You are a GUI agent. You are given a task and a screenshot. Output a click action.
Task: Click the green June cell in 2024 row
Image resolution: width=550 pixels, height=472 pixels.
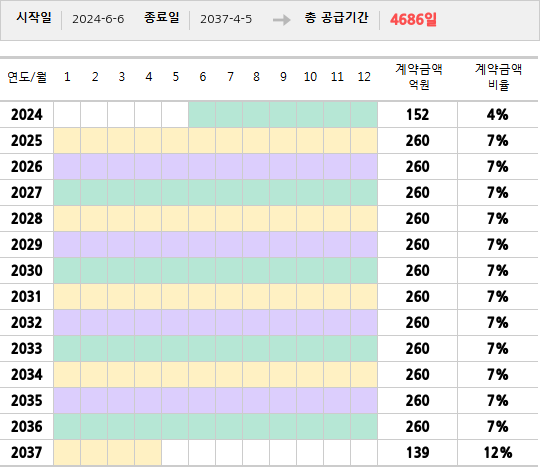point(202,115)
